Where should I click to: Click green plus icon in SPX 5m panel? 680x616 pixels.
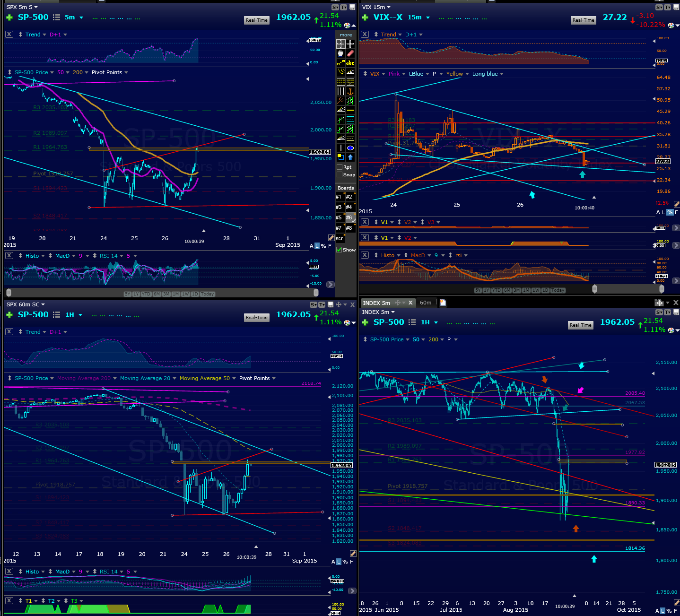point(9,17)
